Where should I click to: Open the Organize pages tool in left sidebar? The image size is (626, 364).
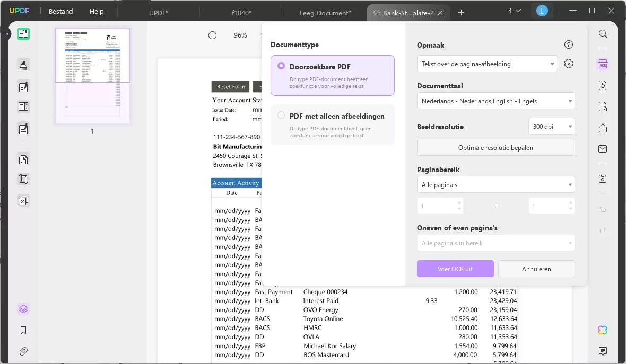[23, 159]
